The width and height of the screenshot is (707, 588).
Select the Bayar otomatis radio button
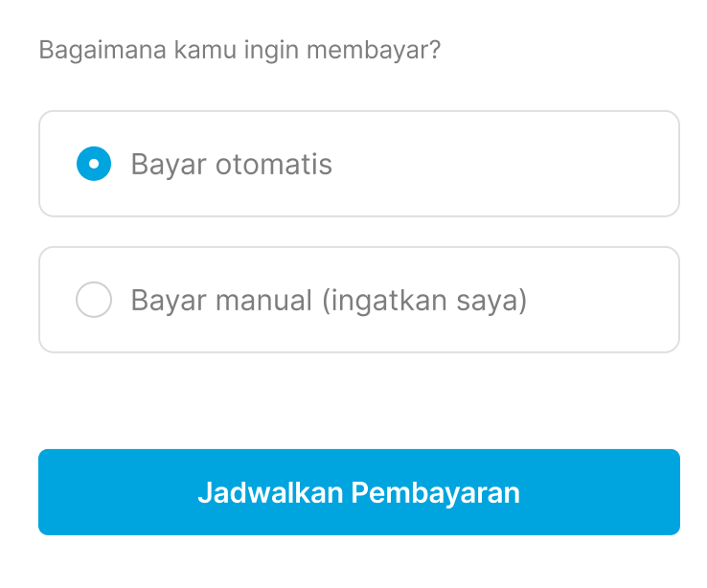tap(94, 164)
